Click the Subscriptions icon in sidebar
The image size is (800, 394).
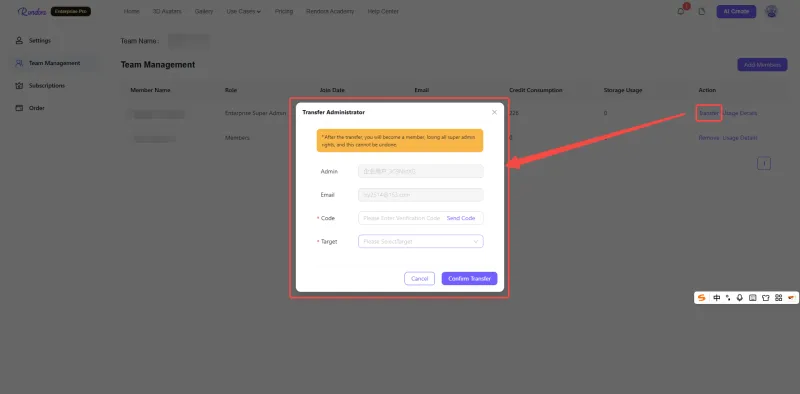point(19,85)
